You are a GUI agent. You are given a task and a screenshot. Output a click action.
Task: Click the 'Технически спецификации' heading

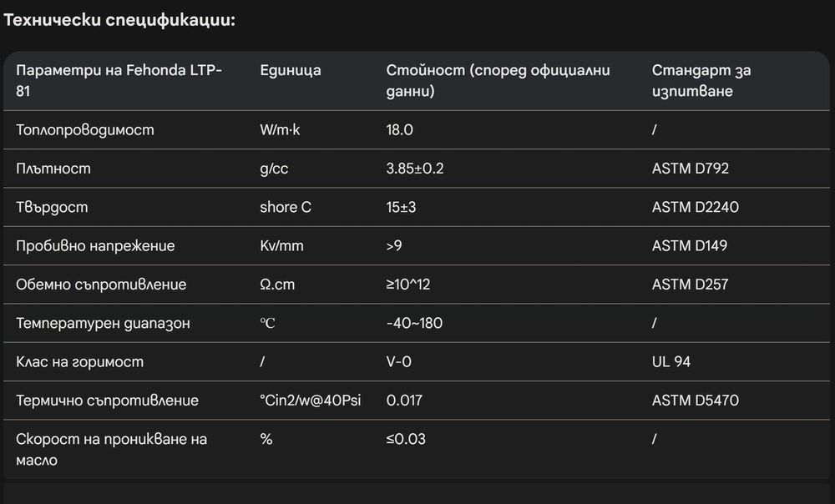pos(120,21)
